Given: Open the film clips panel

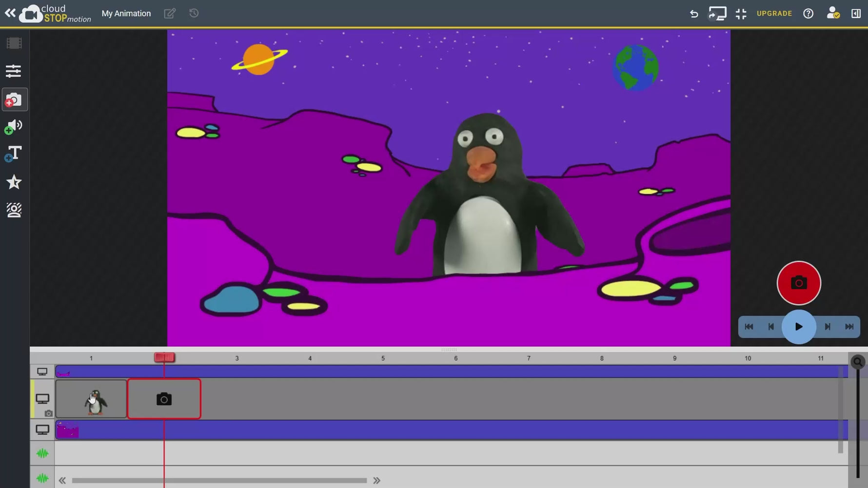Looking at the screenshot, I should tap(14, 43).
